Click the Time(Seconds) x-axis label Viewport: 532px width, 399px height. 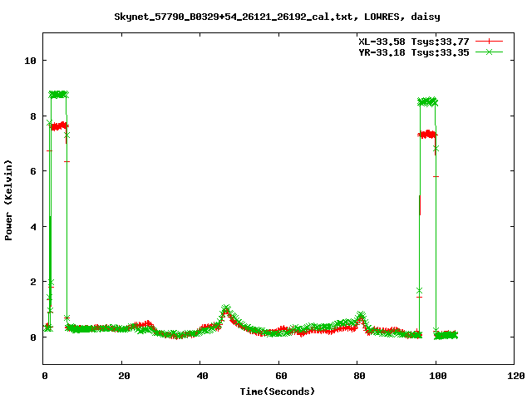[277, 392]
